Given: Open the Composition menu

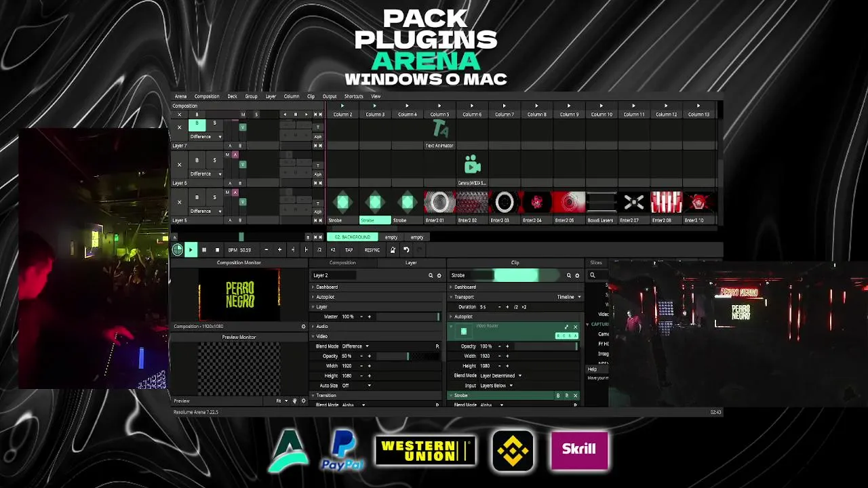Looking at the screenshot, I should click(207, 96).
